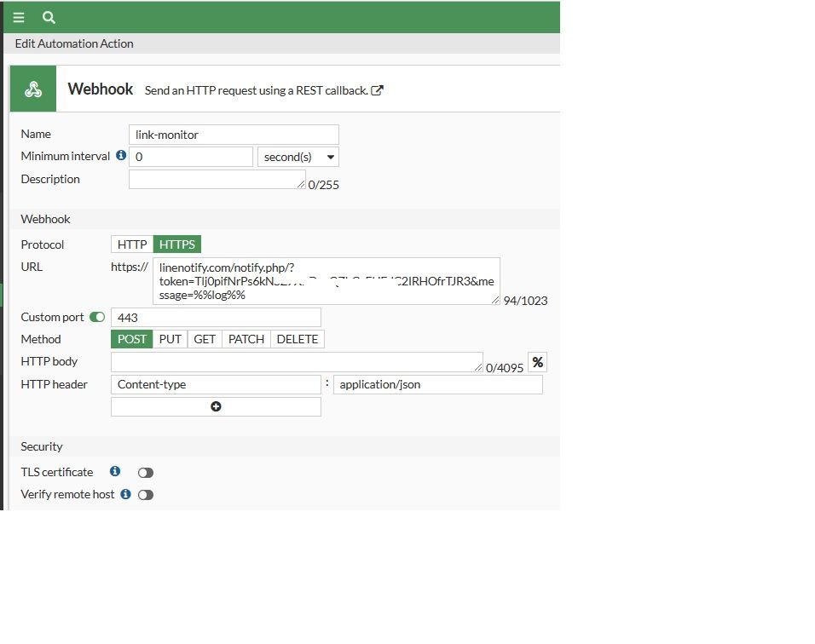This screenshot has width=815, height=644.
Task: Click the Custom port field showing 443
Action: tap(216, 318)
